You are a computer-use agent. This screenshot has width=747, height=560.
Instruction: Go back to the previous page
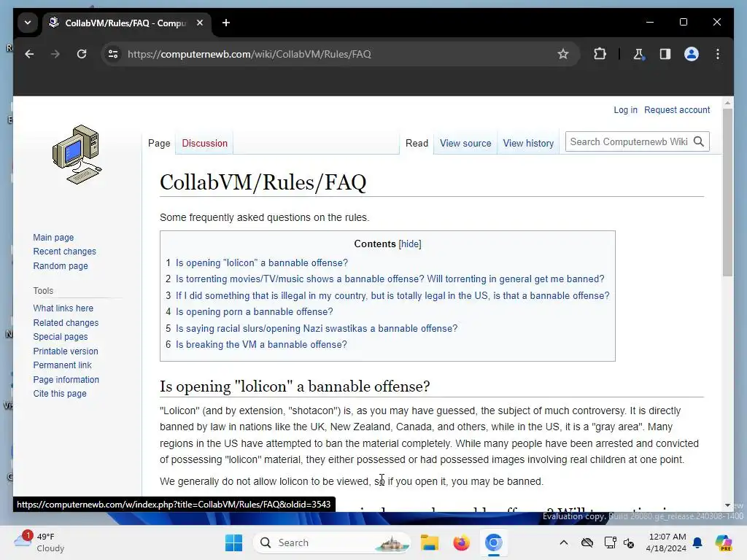(29, 54)
